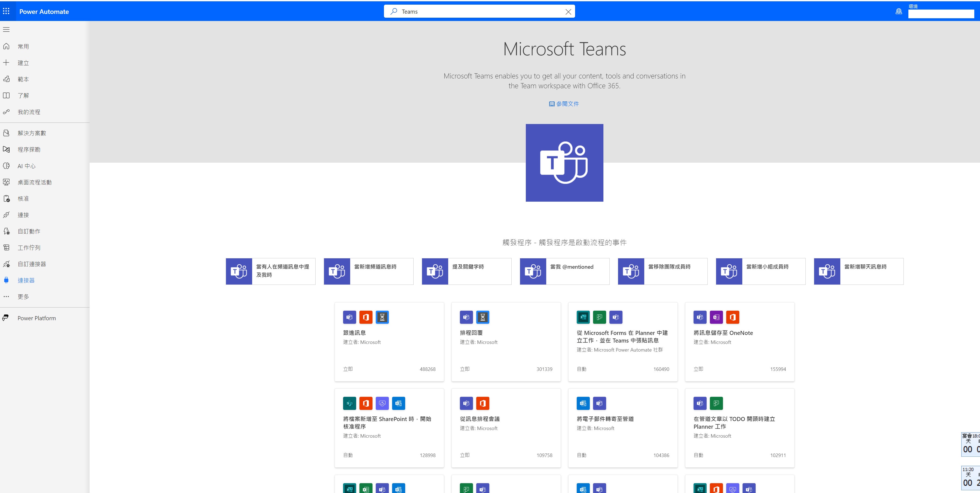
Task: Click inside the Teams search field
Action: [475, 12]
